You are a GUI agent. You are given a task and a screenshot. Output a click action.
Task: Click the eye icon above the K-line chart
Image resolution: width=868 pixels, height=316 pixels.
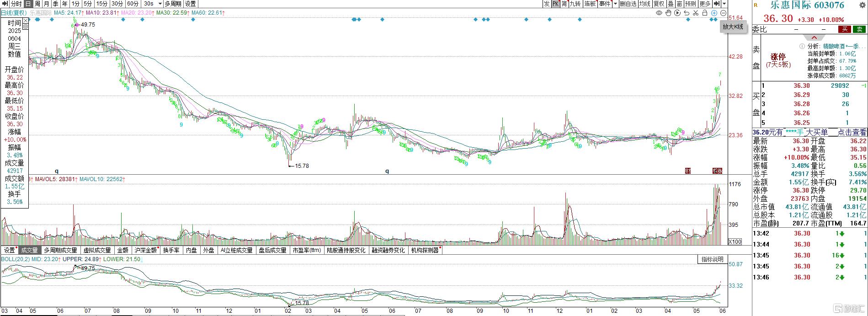coord(659,13)
